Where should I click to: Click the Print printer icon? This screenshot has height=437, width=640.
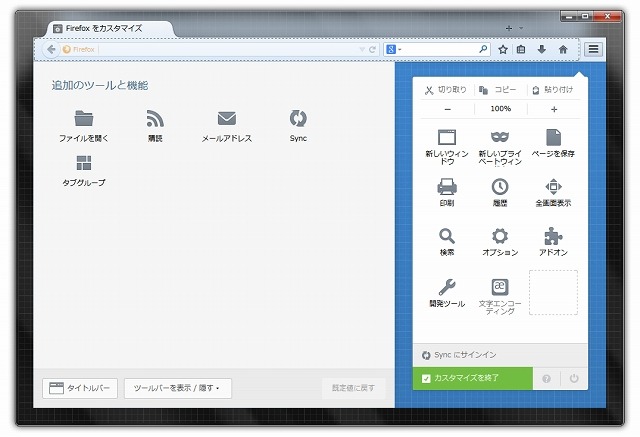point(447,186)
